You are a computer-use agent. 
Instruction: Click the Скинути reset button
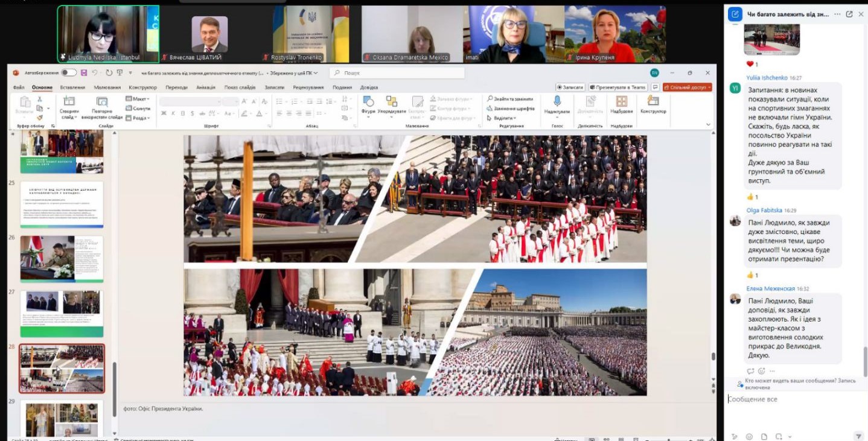[x=138, y=109]
